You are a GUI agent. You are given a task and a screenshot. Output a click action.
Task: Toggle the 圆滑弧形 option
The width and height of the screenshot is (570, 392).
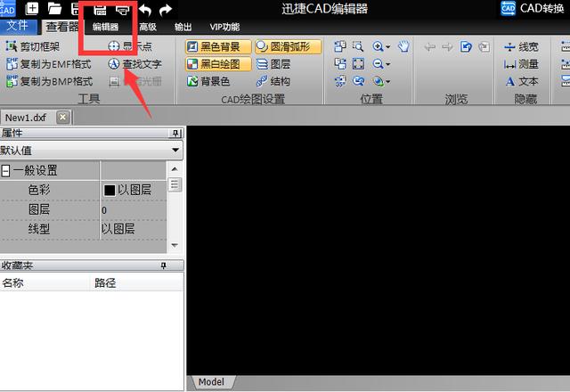[x=288, y=46]
